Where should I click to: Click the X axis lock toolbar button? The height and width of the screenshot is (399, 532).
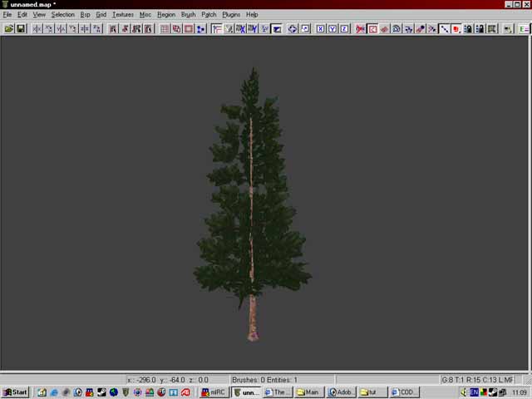(x=320, y=28)
